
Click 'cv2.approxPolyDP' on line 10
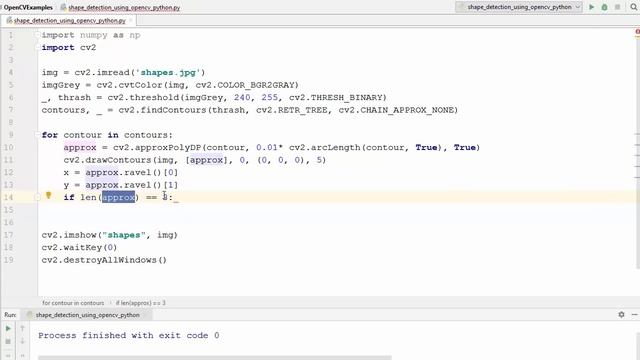(x=157, y=147)
